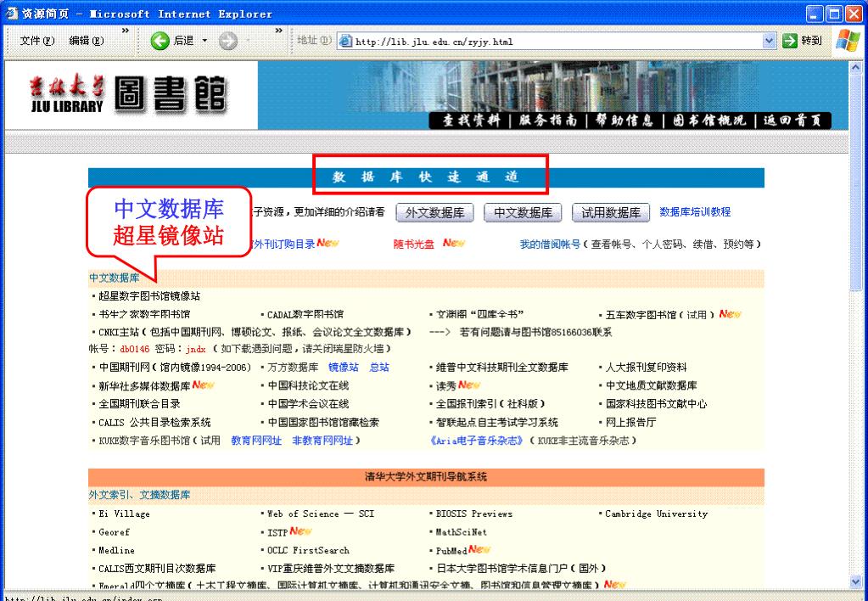
Task: Open 维普中文科技期刊全文数据库 link
Action: click(x=502, y=368)
